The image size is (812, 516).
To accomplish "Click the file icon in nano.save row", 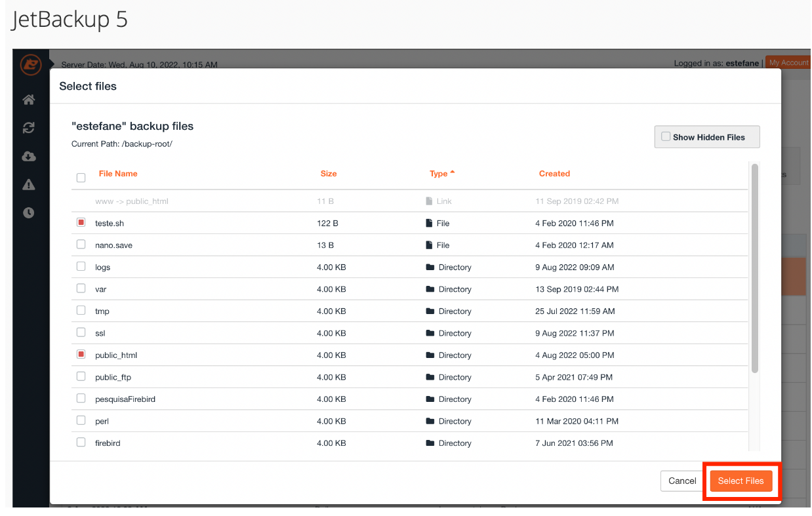I will click(x=430, y=245).
